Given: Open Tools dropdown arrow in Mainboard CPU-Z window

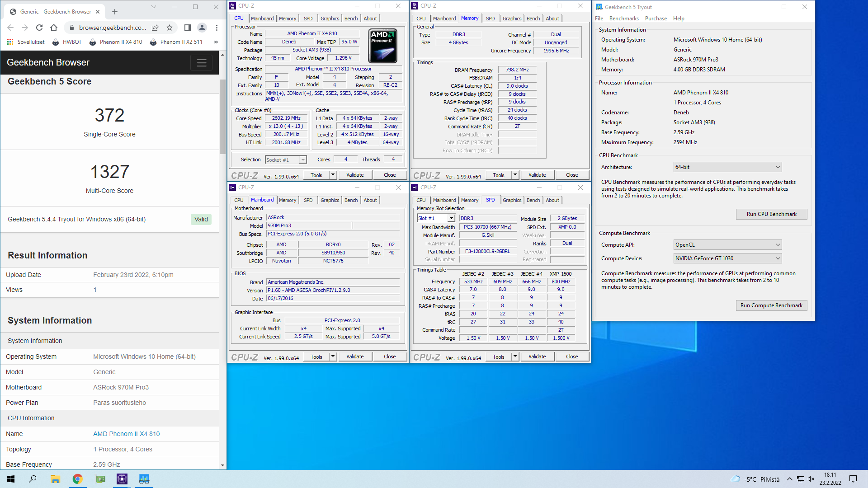Looking at the screenshot, I should [x=333, y=357].
